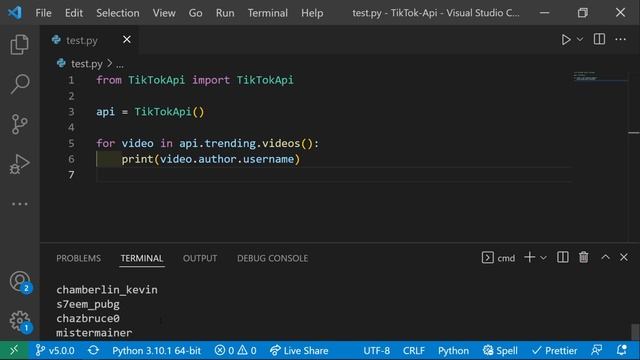Image resolution: width=640 pixels, height=360 pixels.
Task: Click 'print' on code line 6
Action: pos(137,159)
